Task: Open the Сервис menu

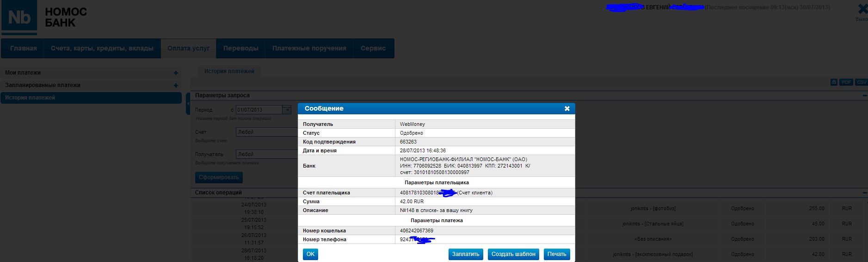Action: (x=373, y=48)
